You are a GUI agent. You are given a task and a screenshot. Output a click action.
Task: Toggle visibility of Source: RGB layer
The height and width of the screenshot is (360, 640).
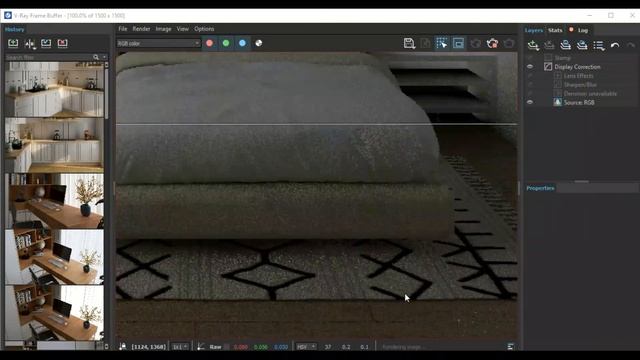tap(530, 102)
